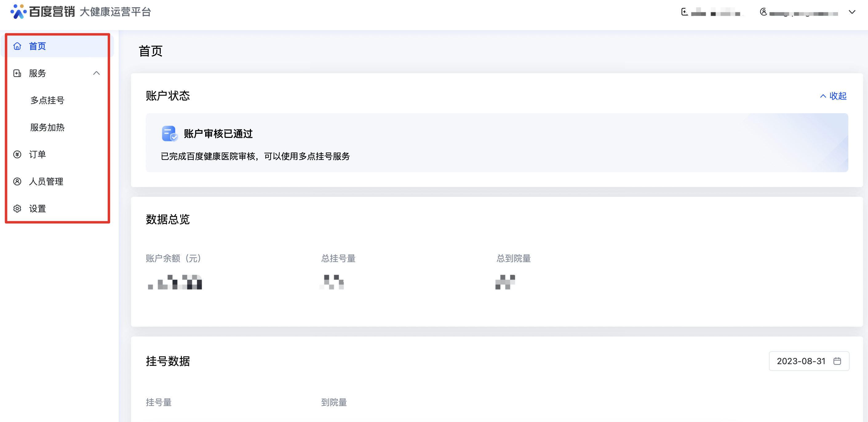Click the 人员管理 person icon
This screenshot has height=422, width=868.
pos(17,182)
